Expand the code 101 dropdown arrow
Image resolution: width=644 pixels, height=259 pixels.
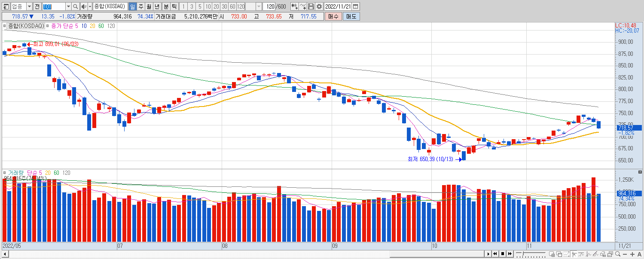click(68, 6)
